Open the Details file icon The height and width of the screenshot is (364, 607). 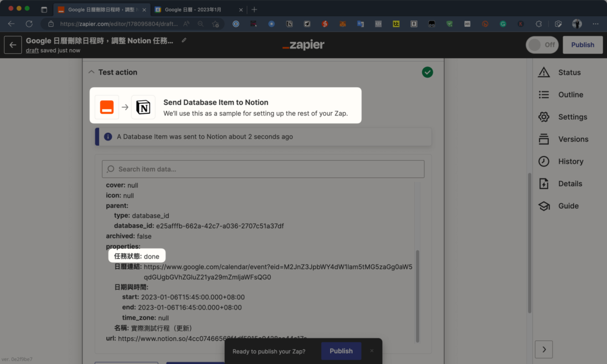pyautogui.click(x=544, y=184)
